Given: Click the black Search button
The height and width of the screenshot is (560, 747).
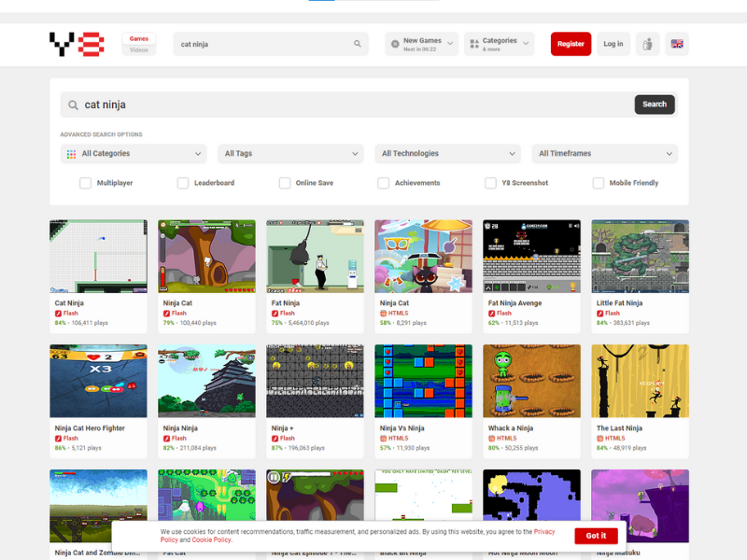Looking at the screenshot, I should point(655,105).
